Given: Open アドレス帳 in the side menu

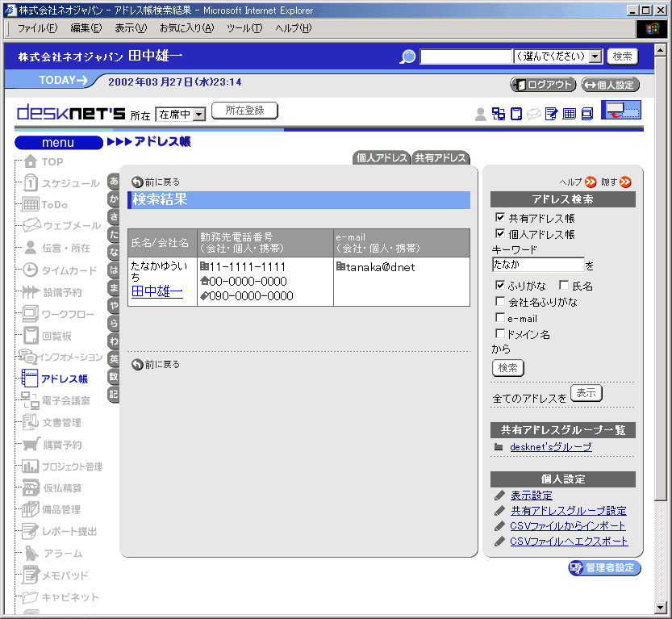Looking at the screenshot, I should pos(54,379).
